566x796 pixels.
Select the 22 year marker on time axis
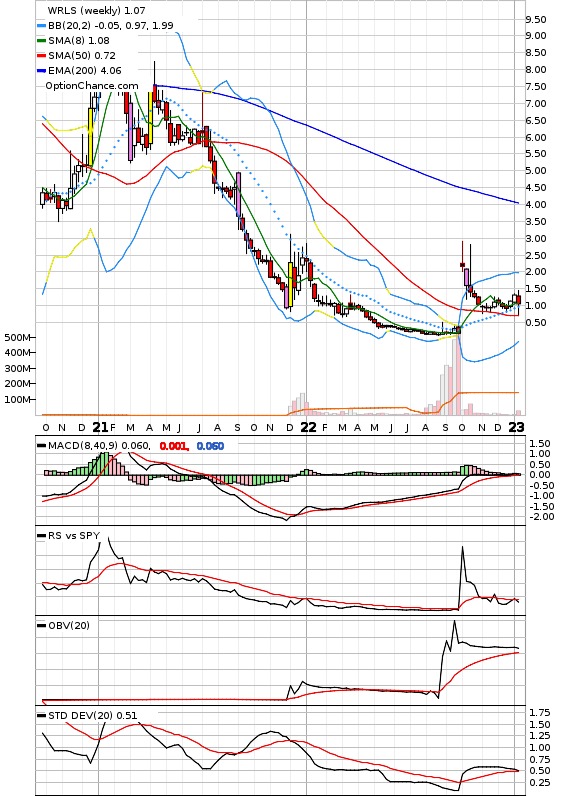[x=308, y=427]
